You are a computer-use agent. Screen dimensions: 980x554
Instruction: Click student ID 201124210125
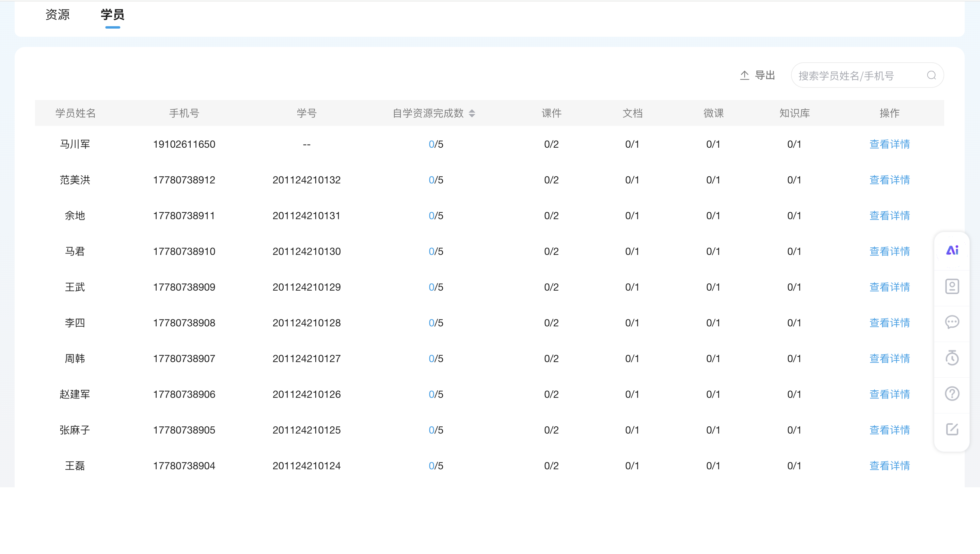(306, 430)
